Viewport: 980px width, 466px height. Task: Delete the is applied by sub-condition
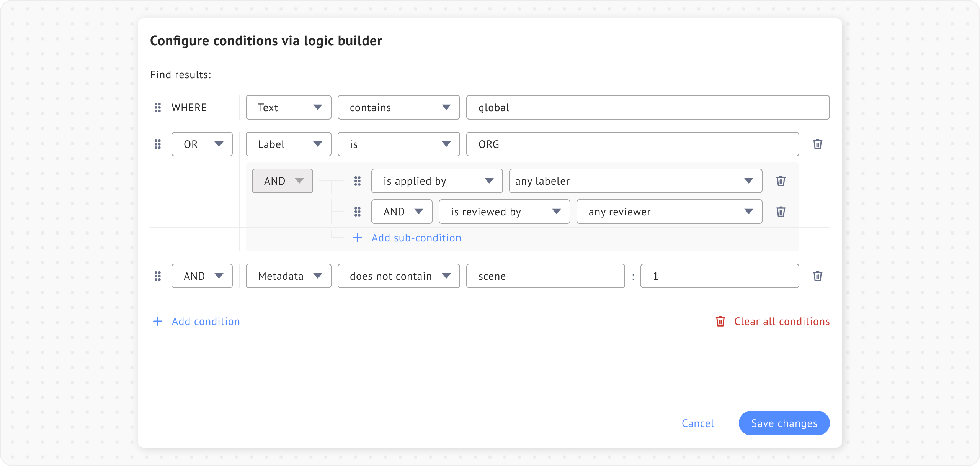pos(781,181)
